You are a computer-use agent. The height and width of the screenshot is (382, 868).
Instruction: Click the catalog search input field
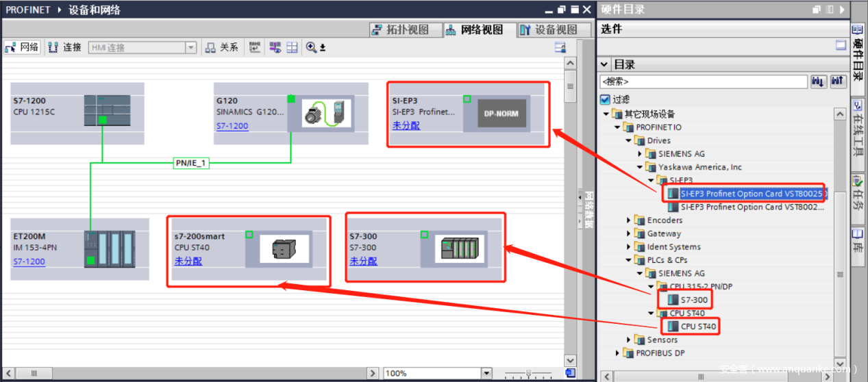[x=704, y=81]
